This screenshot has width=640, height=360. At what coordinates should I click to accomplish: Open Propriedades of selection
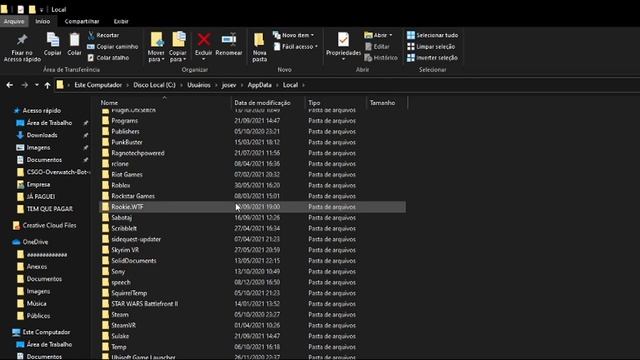[343, 47]
